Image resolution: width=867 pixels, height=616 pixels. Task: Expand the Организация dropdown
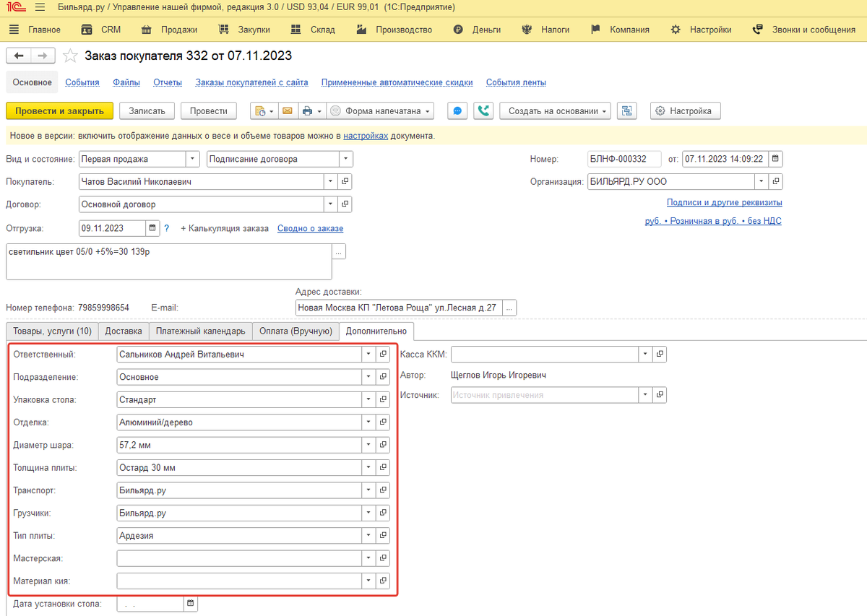[x=762, y=182]
